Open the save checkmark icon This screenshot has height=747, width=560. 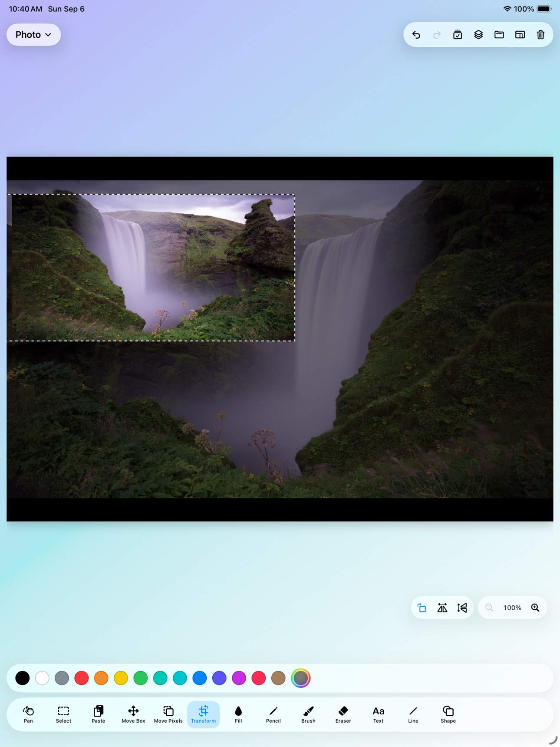click(458, 35)
